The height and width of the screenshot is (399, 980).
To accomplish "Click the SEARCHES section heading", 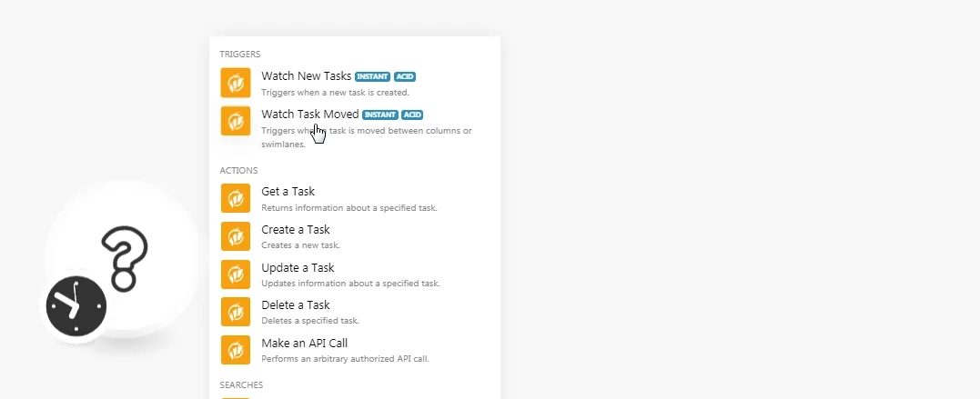I will [x=241, y=384].
